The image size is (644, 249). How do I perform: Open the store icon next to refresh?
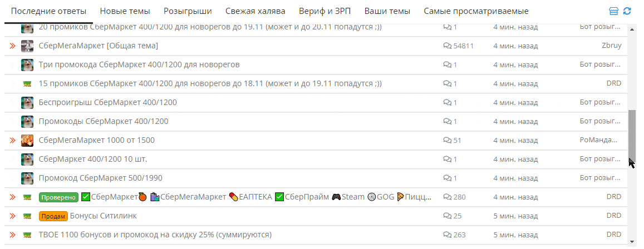coord(613,11)
